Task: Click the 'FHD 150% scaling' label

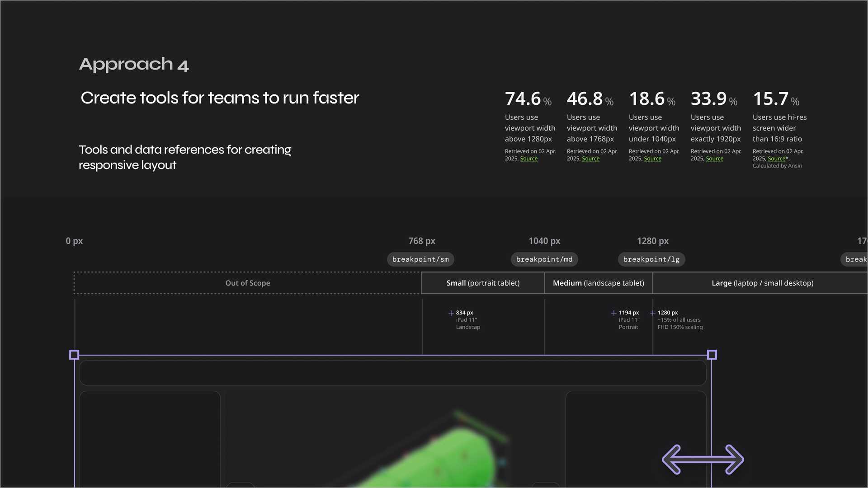Action: coord(680,327)
